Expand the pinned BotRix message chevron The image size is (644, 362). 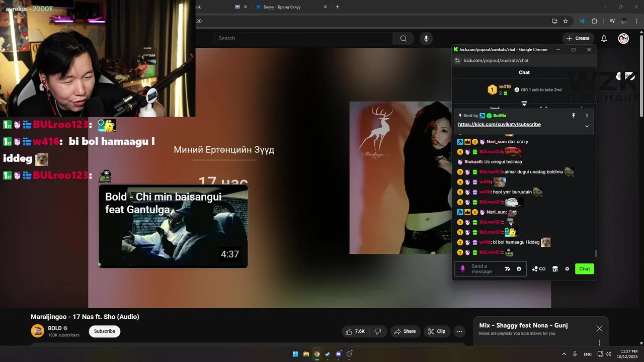[x=587, y=126]
